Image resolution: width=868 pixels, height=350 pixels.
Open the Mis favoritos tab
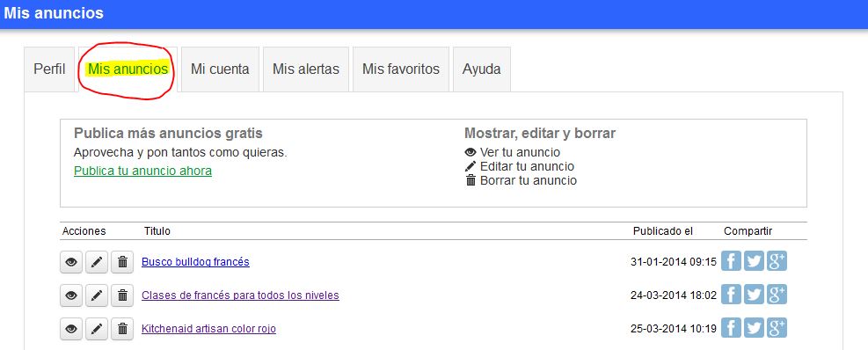coord(401,69)
